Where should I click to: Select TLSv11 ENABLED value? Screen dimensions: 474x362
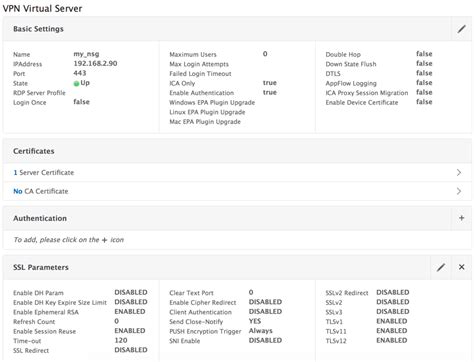click(392, 331)
